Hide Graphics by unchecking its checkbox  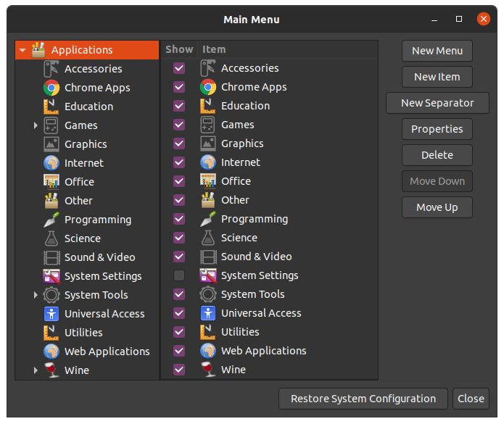click(179, 144)
